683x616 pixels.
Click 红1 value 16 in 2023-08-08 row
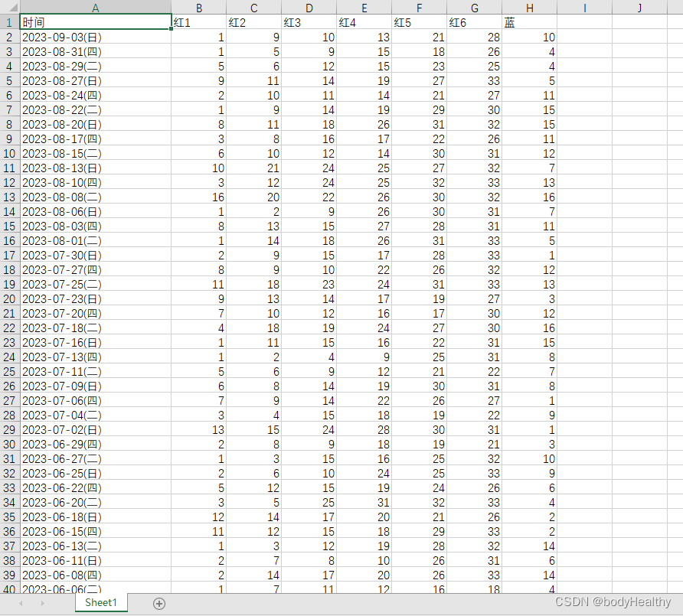[x=198, y=197]
